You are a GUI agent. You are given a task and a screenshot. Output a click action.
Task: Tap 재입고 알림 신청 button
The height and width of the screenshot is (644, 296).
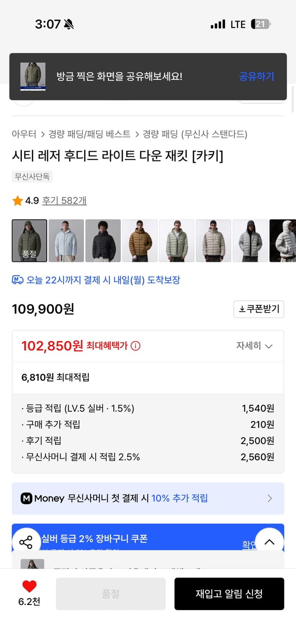pyautogui.click(x=230, y=593)
